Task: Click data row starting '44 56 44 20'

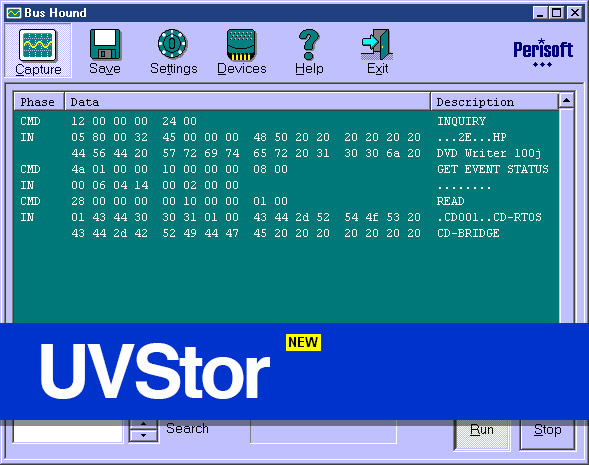Action: (246, 153)
